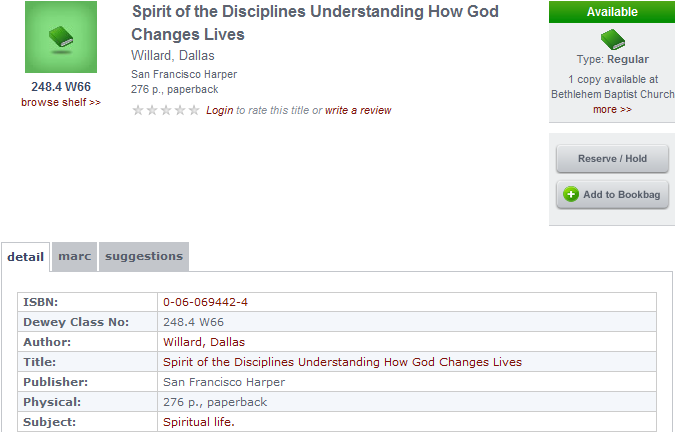Rate this title four stars
This screenshot has width=675, height=432.
180,110
